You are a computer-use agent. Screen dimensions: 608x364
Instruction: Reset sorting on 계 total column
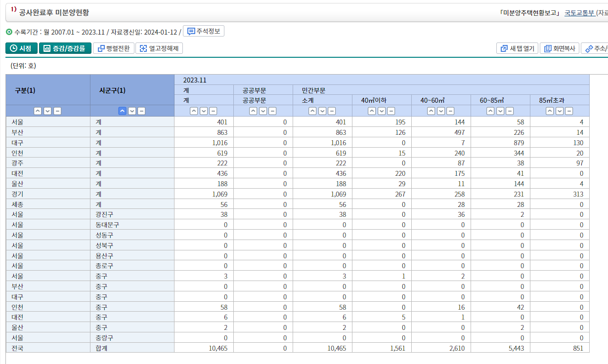(213, 111)
